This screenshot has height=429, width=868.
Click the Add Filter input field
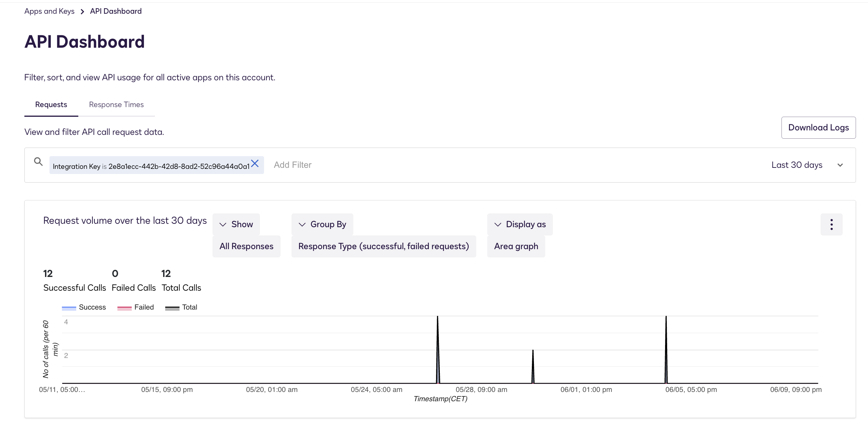point(293,165)
